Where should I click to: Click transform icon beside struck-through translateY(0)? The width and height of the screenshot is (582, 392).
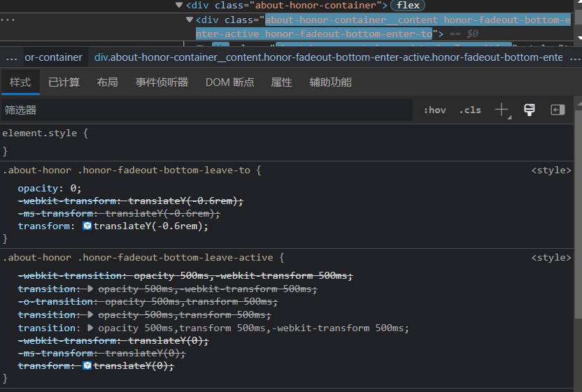(87, 365)
